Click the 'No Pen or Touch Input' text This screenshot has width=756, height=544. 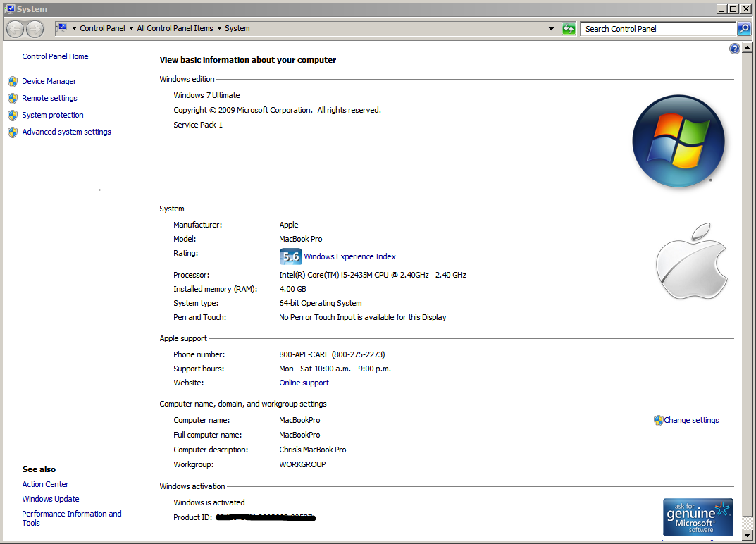[363, 317]
